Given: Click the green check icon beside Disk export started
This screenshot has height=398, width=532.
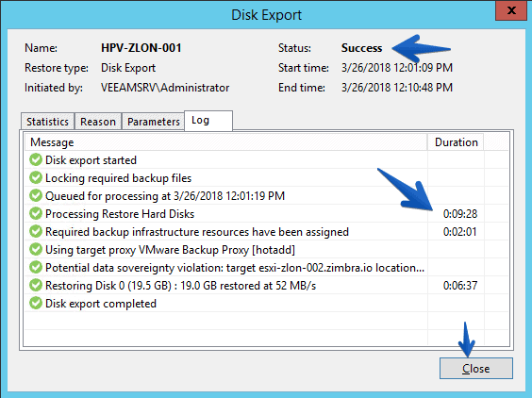Looking at the screenshot, I should (x=36, y=159).
